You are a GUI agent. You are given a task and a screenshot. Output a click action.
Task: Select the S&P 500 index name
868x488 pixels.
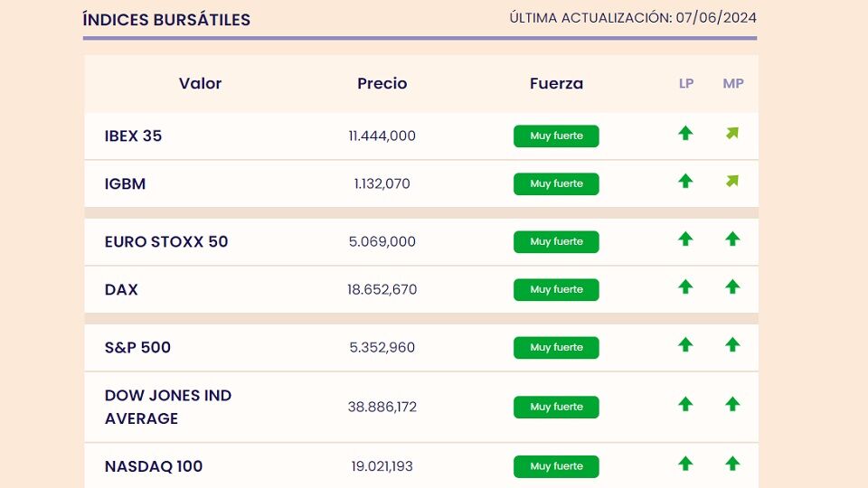point(137,348)
